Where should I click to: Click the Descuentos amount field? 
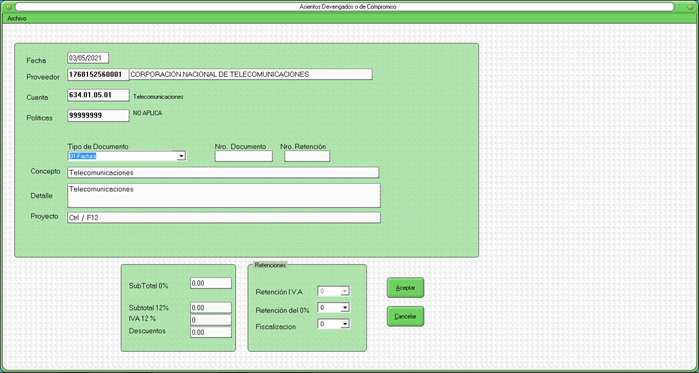(x=211, y=332)
